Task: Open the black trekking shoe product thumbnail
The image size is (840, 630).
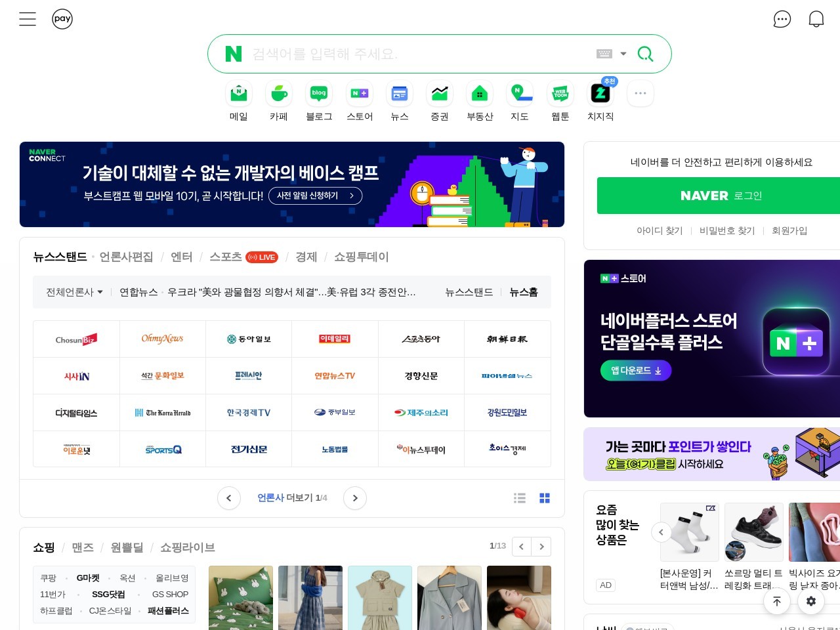Action: [754, 532]
